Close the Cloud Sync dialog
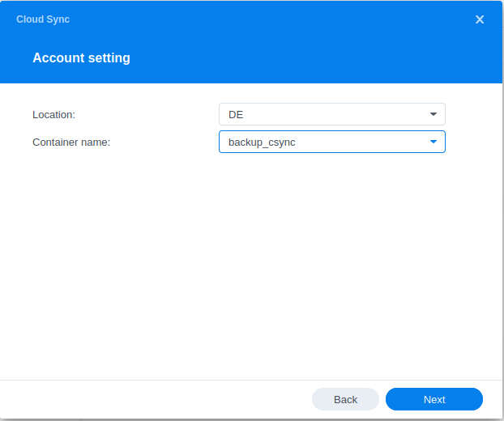 tap(480, 19)
